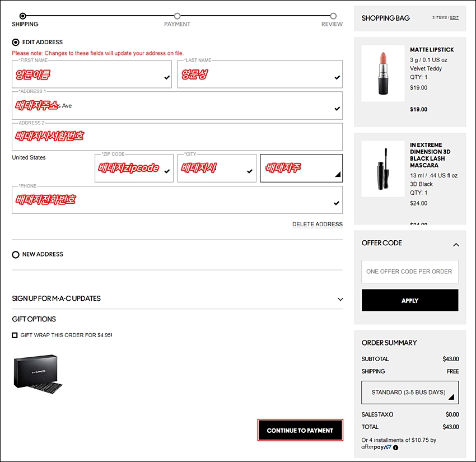The width and height of the screenshot is (476, 462).
Task: Click the $0.00 sales tax value
Action: coord(452,414)
